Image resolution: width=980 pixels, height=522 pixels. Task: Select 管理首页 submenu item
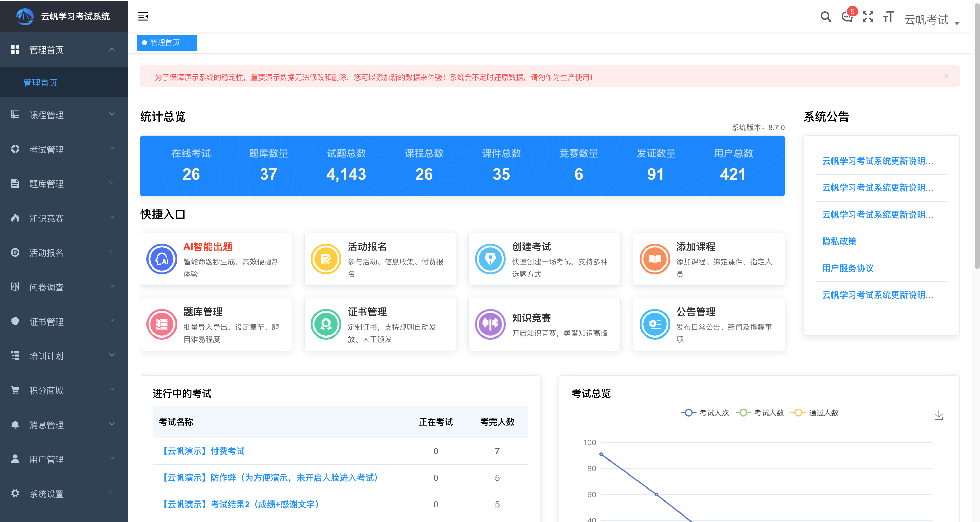40,83
